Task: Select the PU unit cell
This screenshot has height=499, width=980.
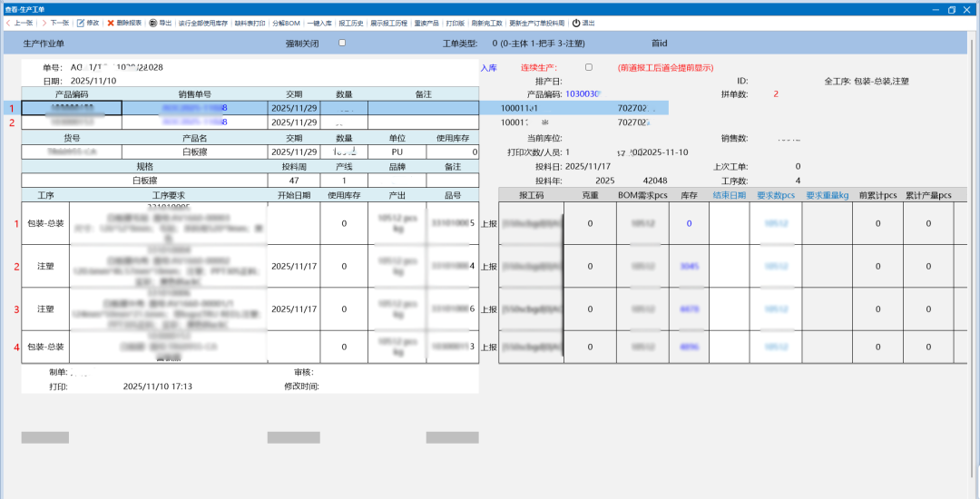Action: [x=397, y=152]
